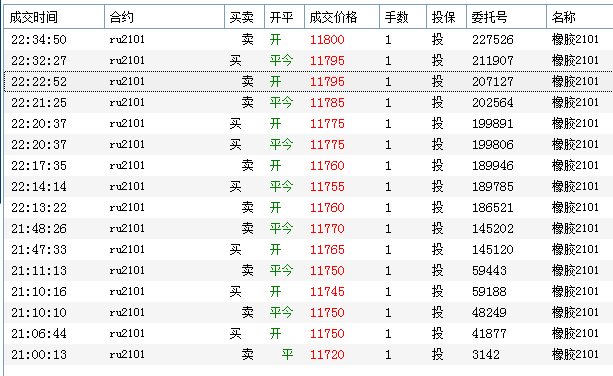Image resolution: width=613 pixels, height=376 pixels.
Task: Click price 11785 in the 22:21:25 row
Action: [327, 103]
